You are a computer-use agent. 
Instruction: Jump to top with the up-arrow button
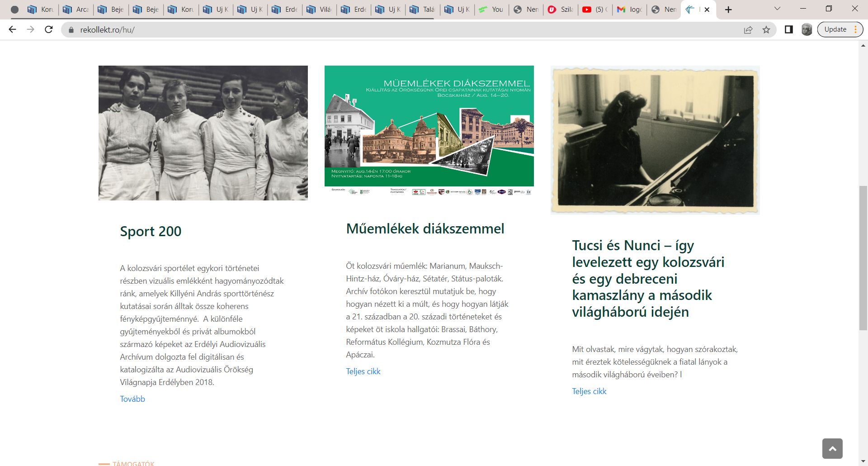tap(832, 448)
